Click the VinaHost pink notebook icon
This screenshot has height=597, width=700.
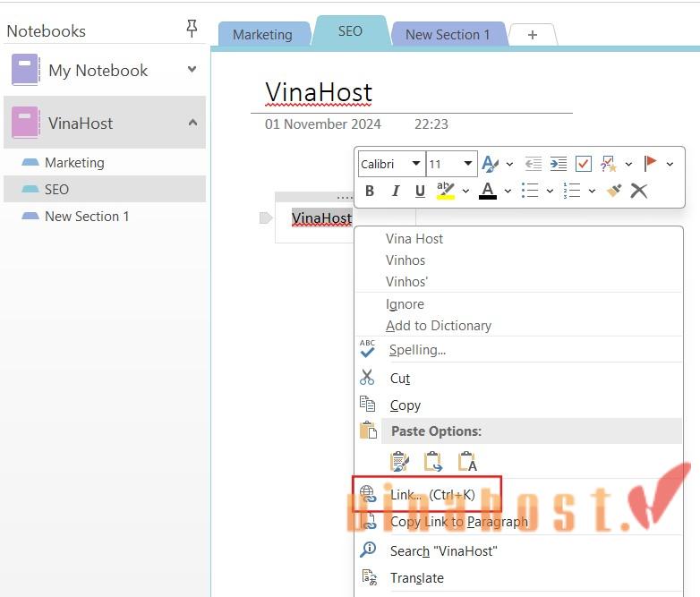26,122
